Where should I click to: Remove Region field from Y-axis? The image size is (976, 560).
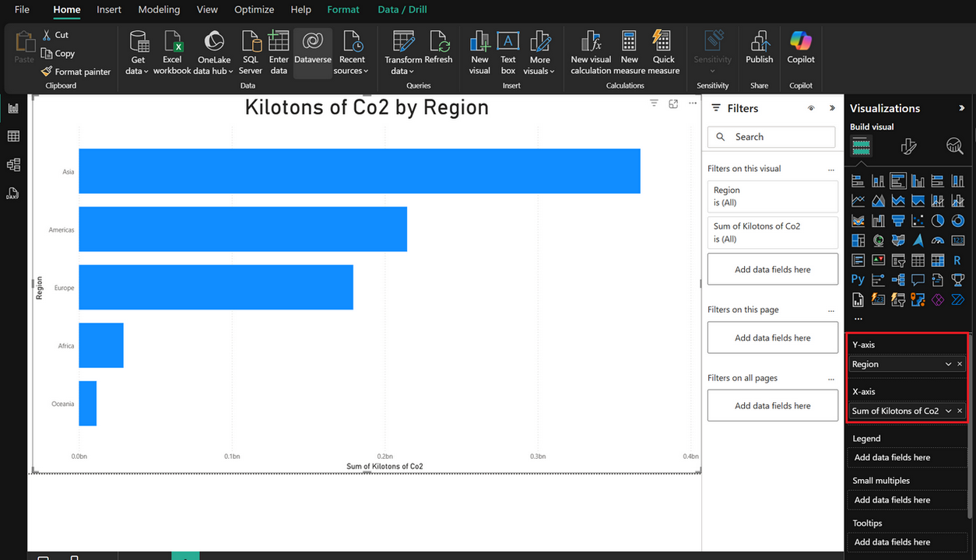point(960,364)
